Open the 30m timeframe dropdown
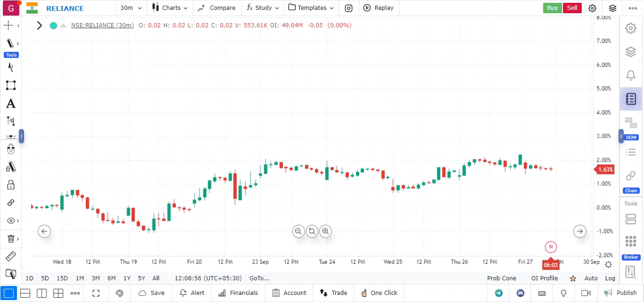This screenshot has height=302, width=644. pos(131,8)
